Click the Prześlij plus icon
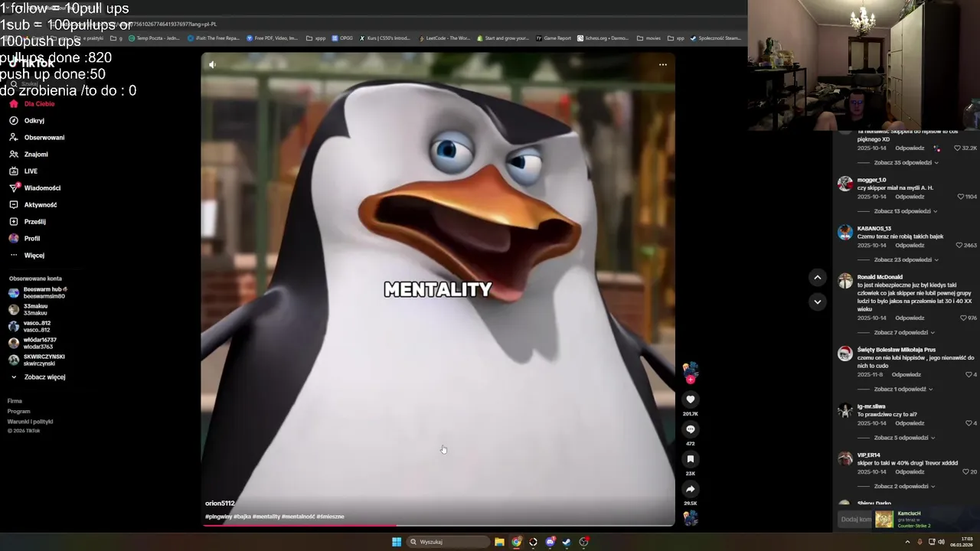The width and height of the screenshot is (980, 551). 14,221
